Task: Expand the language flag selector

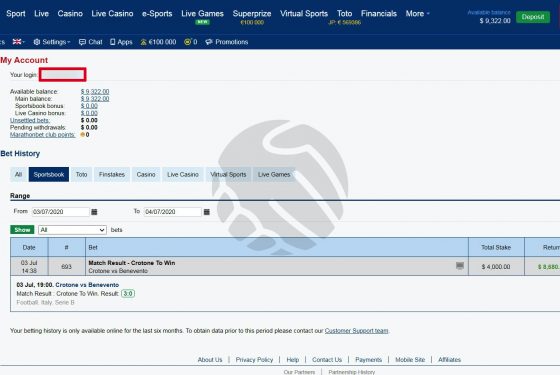Action: pos(19,42)
